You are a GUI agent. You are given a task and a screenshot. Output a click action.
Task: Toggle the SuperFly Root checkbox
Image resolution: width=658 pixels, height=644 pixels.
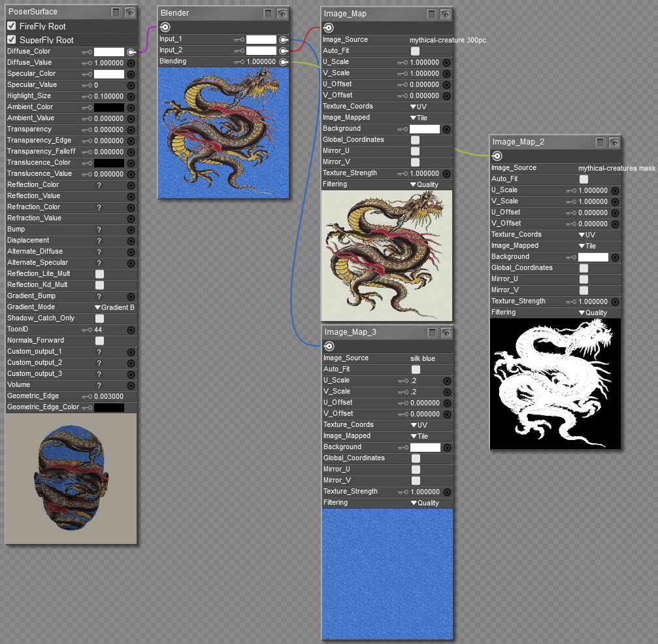point(12,40)
